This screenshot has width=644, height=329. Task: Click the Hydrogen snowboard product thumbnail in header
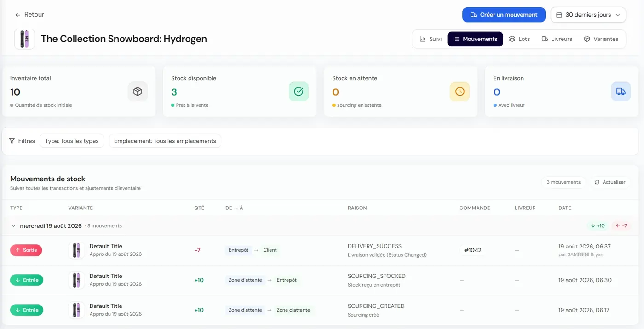click(24, 39)
